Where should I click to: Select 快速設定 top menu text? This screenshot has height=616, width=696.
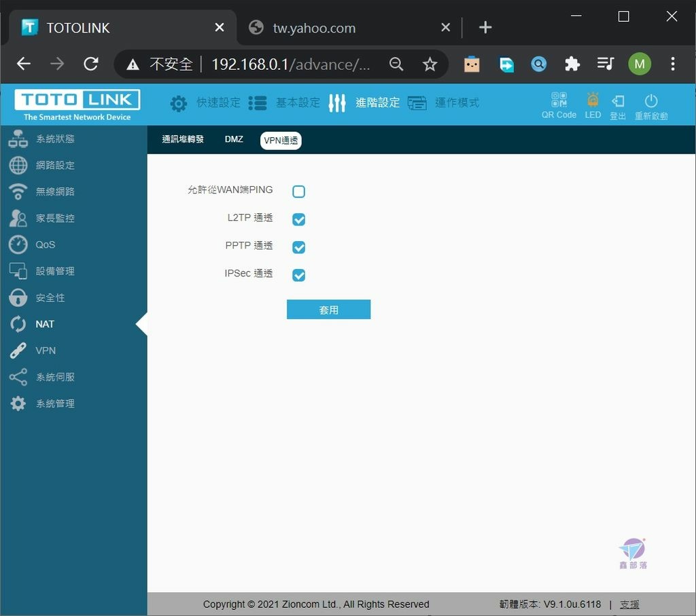tap(218, 103)
